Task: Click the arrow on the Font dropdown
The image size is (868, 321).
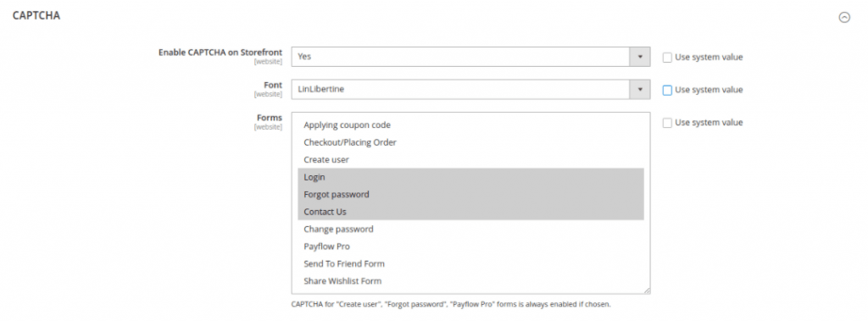Action: (x=640, y=89)
